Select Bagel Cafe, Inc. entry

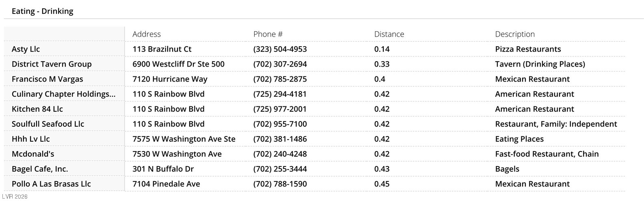40,169
